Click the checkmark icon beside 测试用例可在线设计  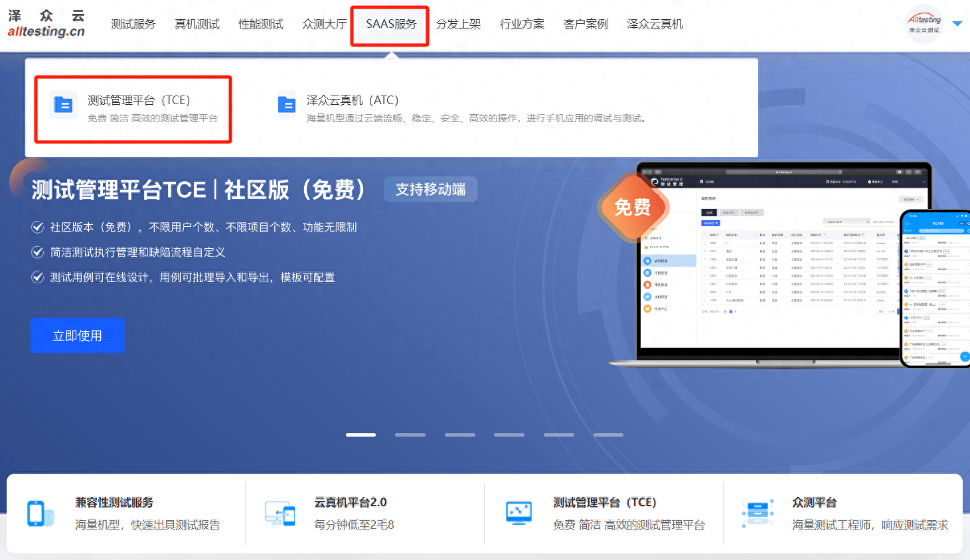click(x=38, y=277)
